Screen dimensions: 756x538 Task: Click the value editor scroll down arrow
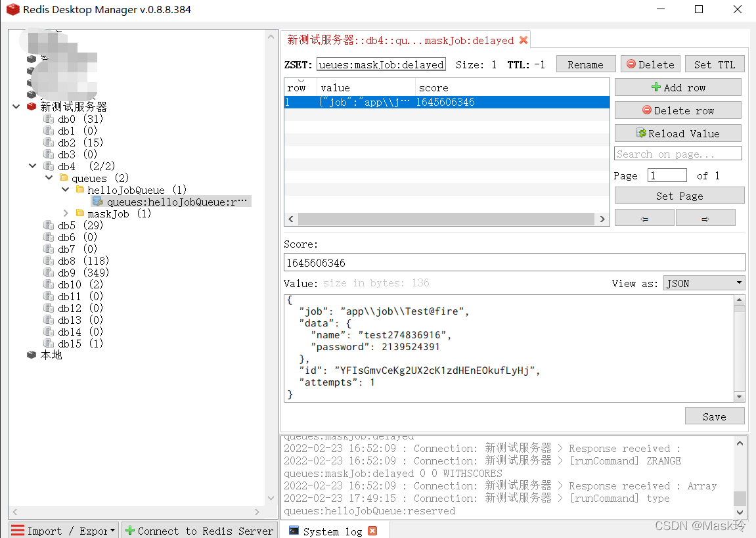coord(740,396)
